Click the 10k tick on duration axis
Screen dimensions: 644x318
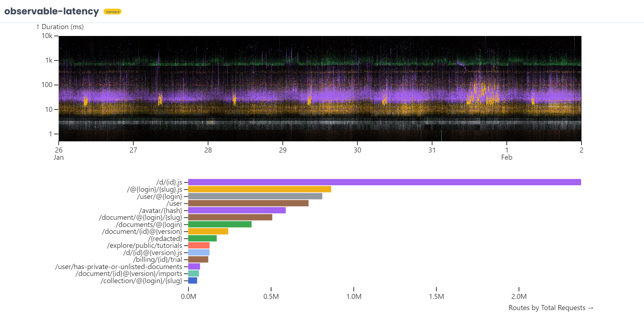coord(47,36)
